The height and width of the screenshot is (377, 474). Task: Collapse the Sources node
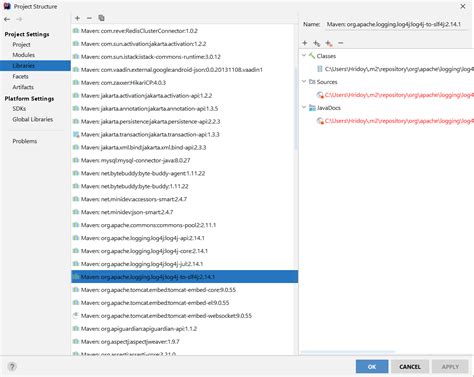304,81
